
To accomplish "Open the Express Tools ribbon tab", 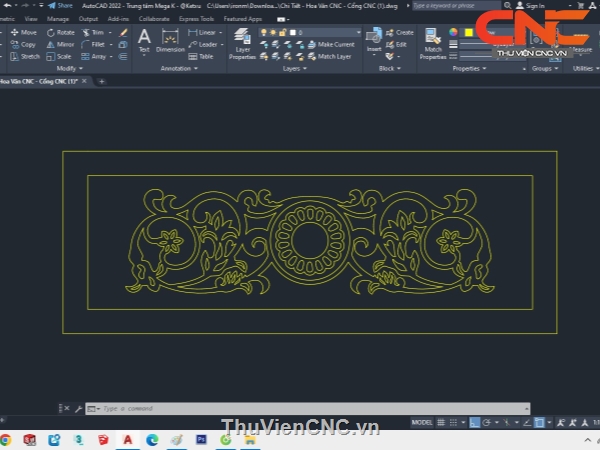I will tap(196, 18).
